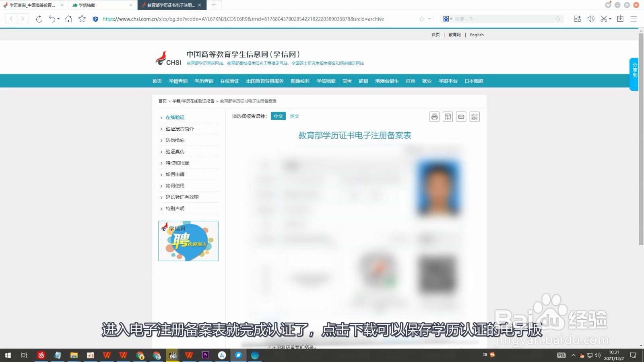Click the scissors screenshot tool icon
The width and height of the screenshot is (644, 362).
pyautogui.click(x=604, y=19)
